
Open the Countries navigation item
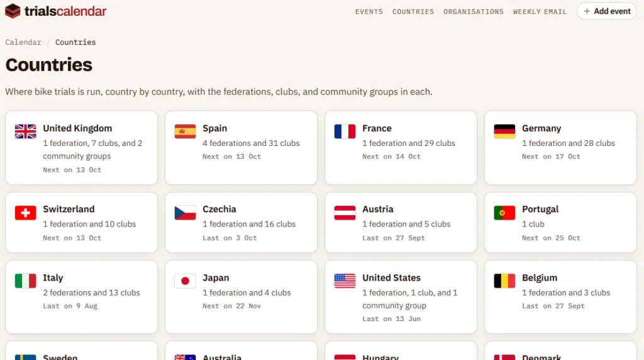(413, 11)
